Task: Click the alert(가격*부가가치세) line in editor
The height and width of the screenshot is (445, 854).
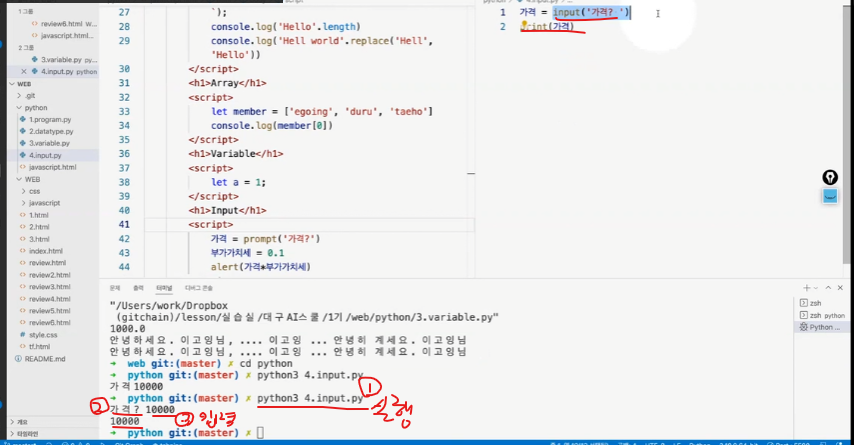Action: point(260,267)
